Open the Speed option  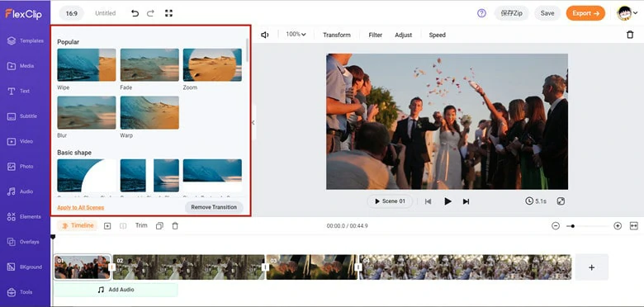coord(437,35)
